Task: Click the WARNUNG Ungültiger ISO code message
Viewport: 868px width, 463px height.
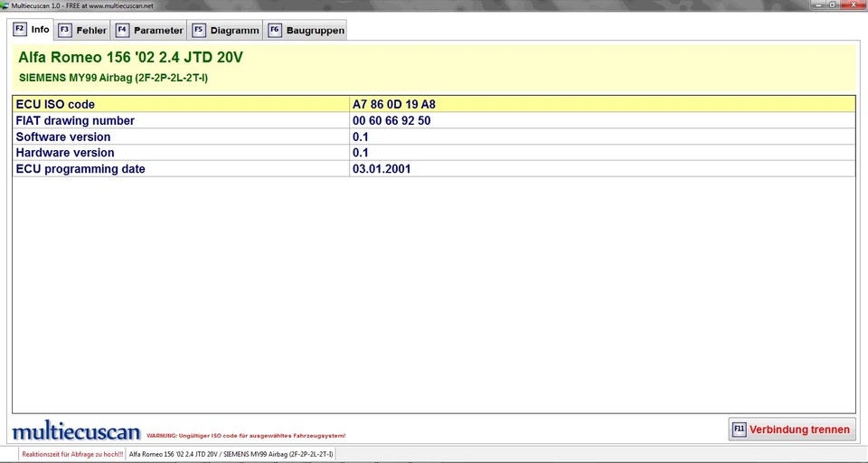Action: (x=246, y=436)
